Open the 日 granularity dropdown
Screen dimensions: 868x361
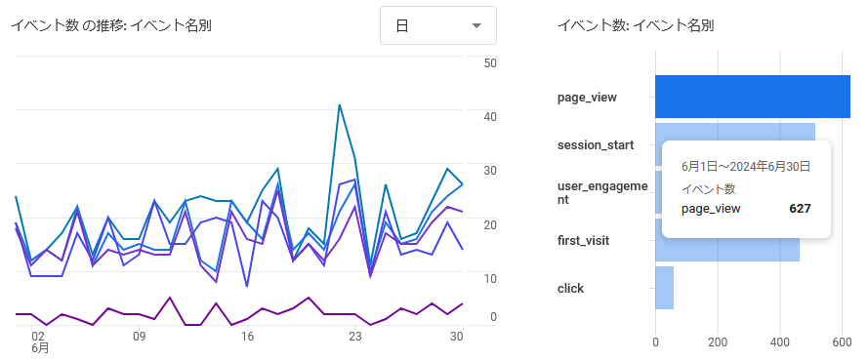point(437,25)
